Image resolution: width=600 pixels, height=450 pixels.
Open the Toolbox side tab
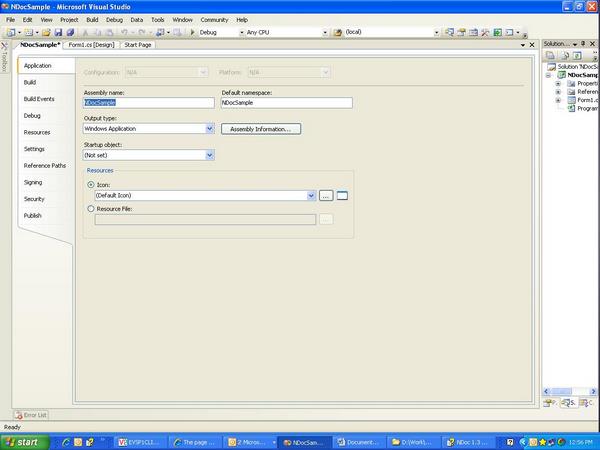pos(4,57)
